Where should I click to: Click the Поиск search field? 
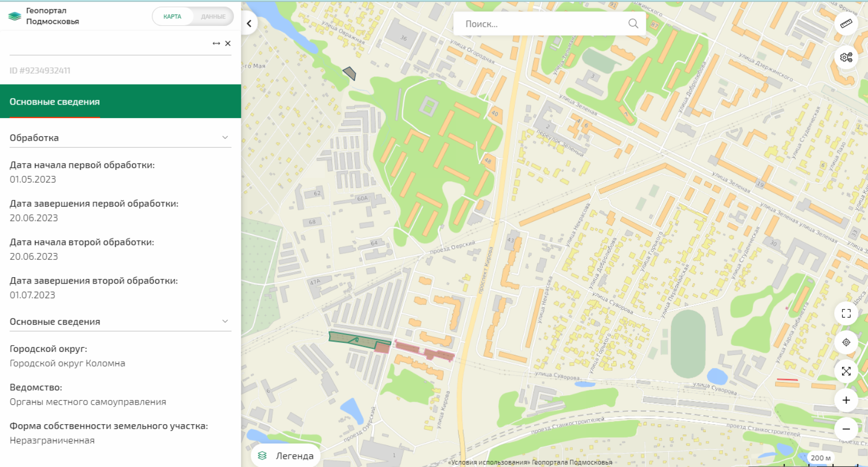(x=541, y=24)
